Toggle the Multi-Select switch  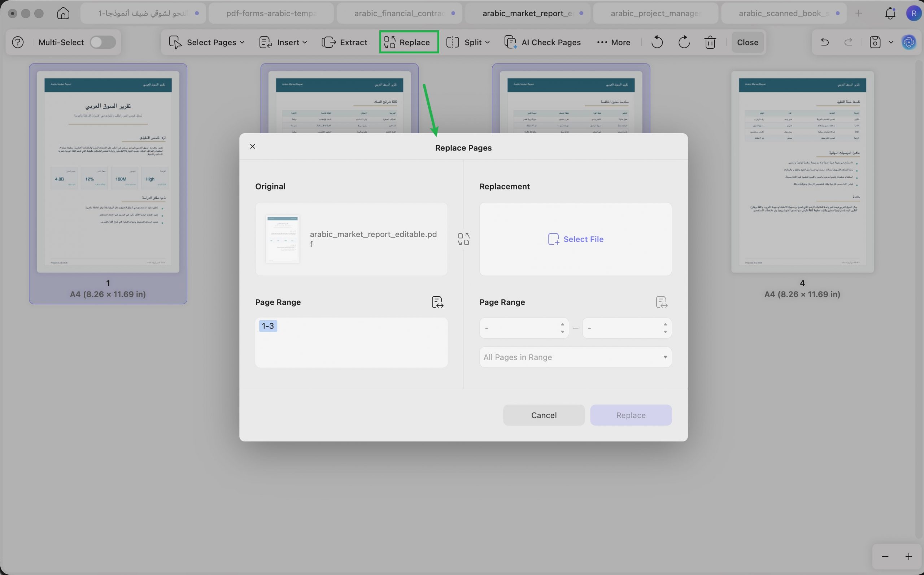tap(103, 42)
